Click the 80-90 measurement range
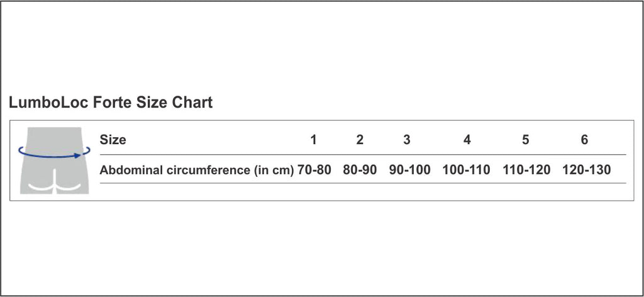 [x=360, y=170]
